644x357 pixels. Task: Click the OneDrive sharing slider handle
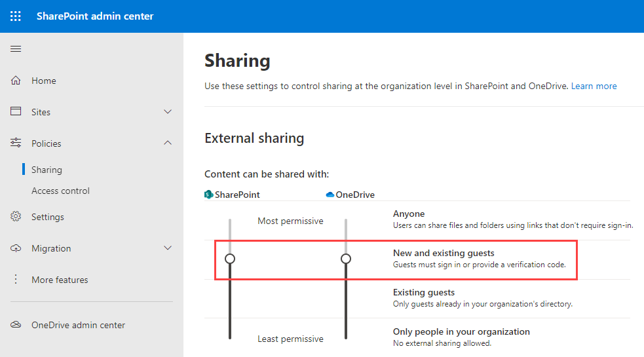coord(346,259)
